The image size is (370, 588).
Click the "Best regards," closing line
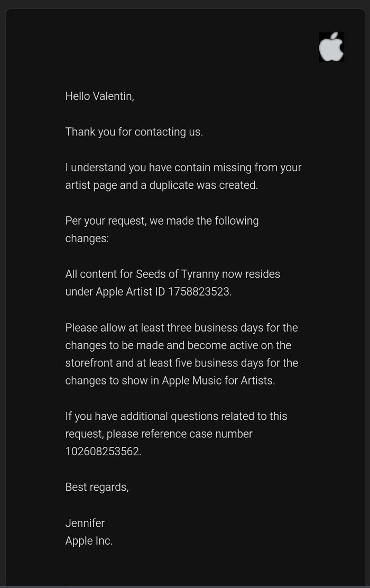coord(97,488)
